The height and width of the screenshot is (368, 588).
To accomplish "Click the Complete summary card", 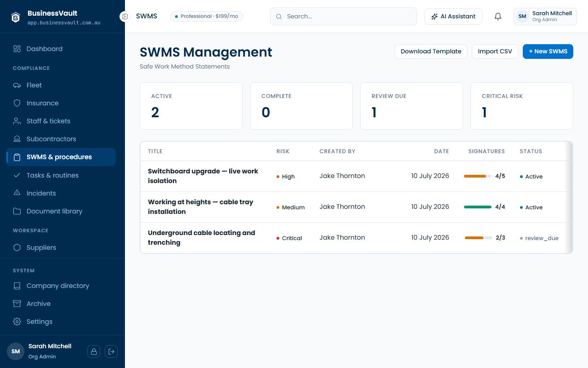I will [x=301, y=106].
